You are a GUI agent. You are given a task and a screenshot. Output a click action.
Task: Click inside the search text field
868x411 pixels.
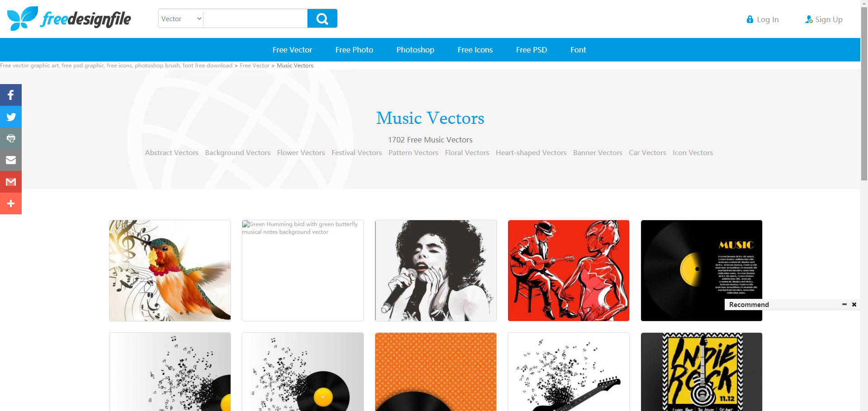255,19
